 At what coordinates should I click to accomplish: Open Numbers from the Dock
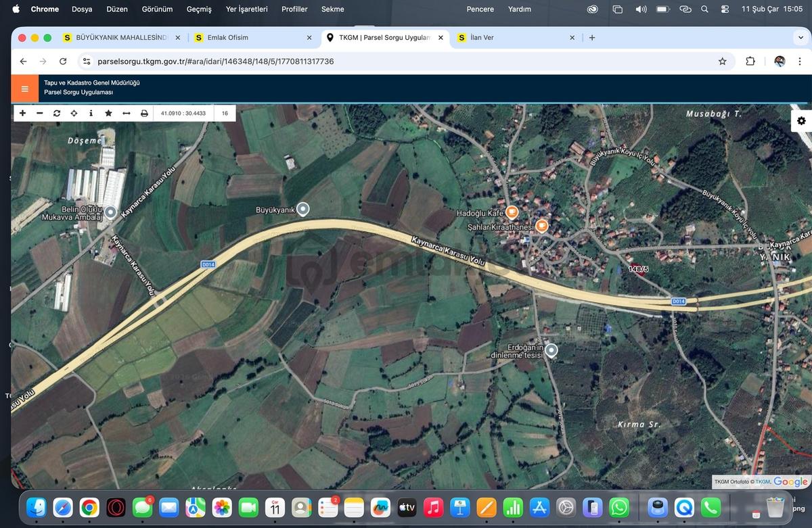(x=513, y=507)
